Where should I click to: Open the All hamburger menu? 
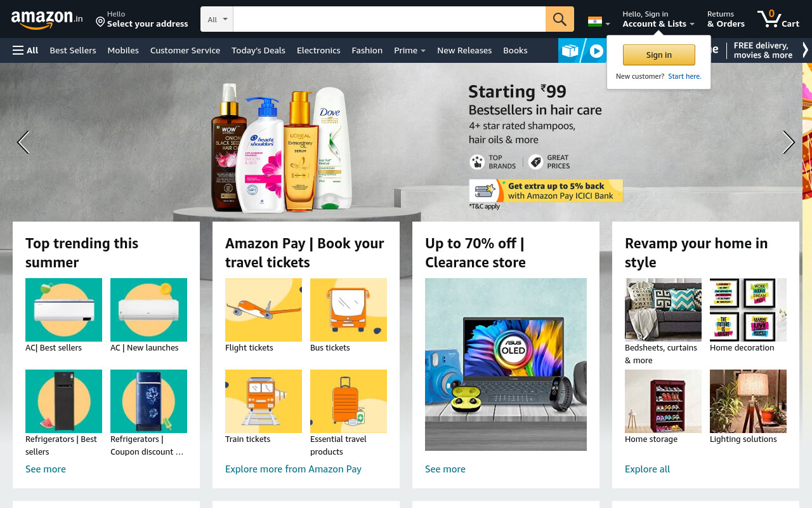[x=25, y=50]
